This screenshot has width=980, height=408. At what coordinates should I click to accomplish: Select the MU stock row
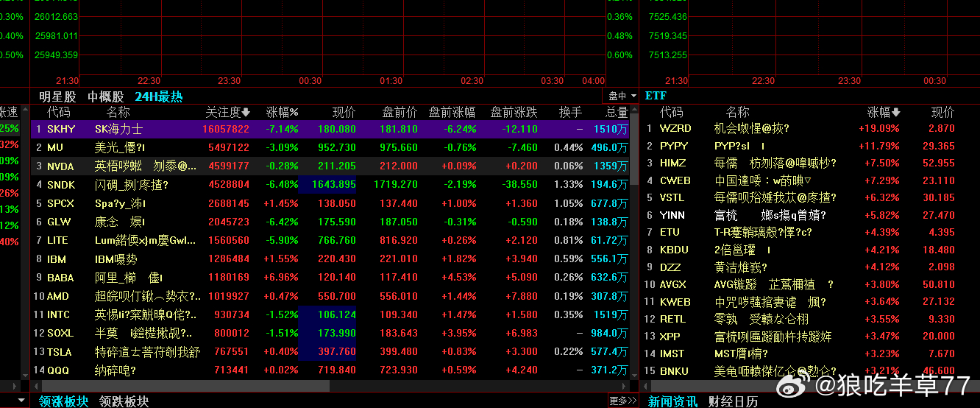pos(330,147)
